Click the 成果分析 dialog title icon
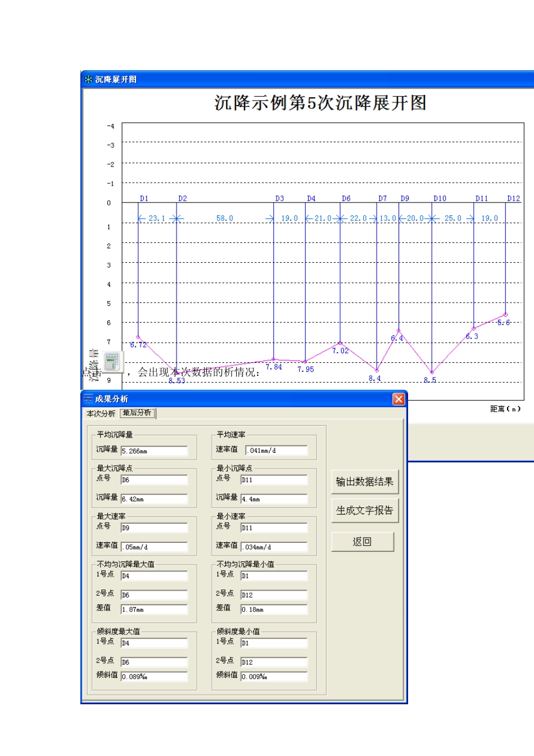This screenshot has width=534, height=756. coord(88,399)
